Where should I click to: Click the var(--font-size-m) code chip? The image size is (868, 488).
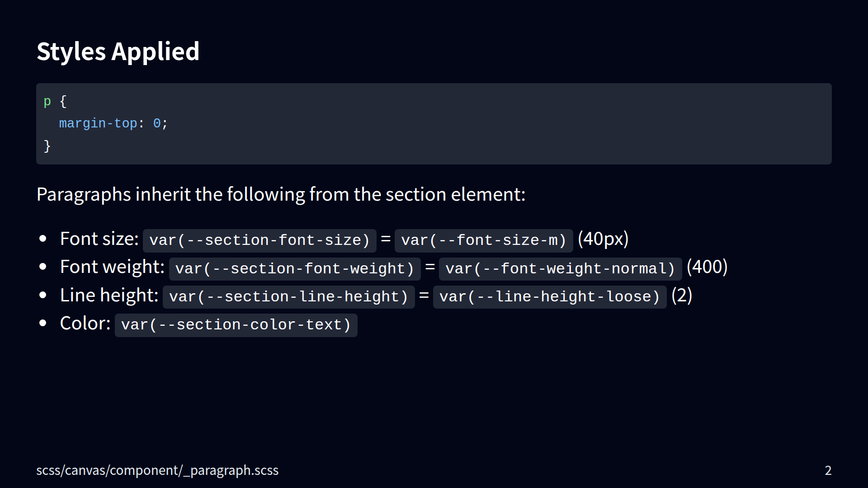(483, 240)
